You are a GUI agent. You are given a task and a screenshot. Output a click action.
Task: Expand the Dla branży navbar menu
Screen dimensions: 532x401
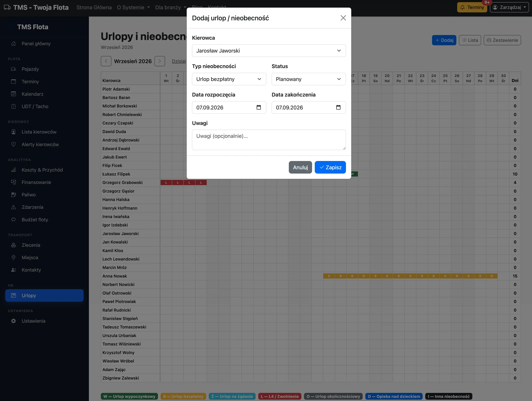171,7
